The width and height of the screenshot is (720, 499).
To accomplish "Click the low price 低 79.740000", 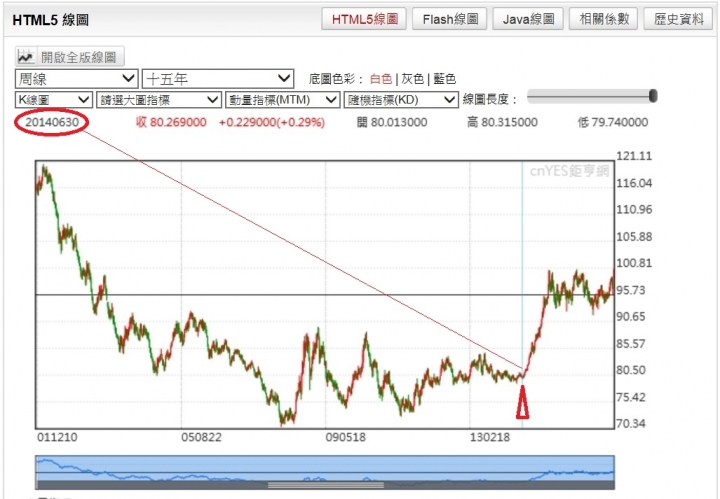I will [x=613, y=122].
